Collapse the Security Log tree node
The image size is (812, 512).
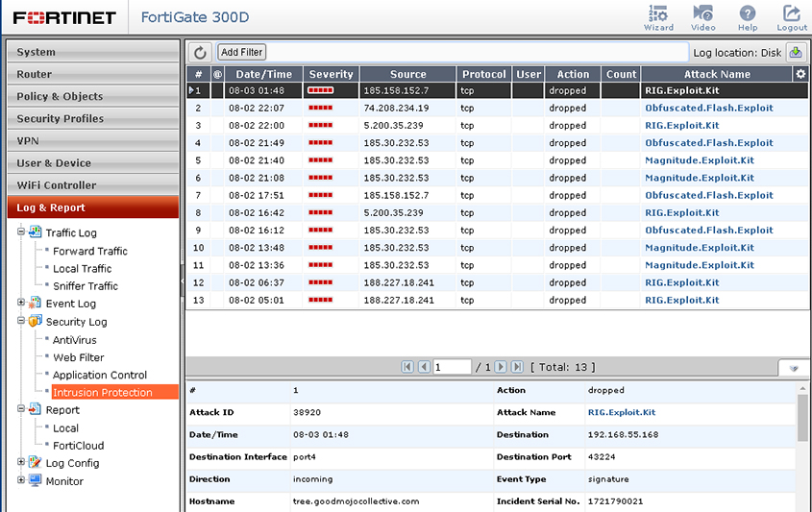click(x=21, y=321)
